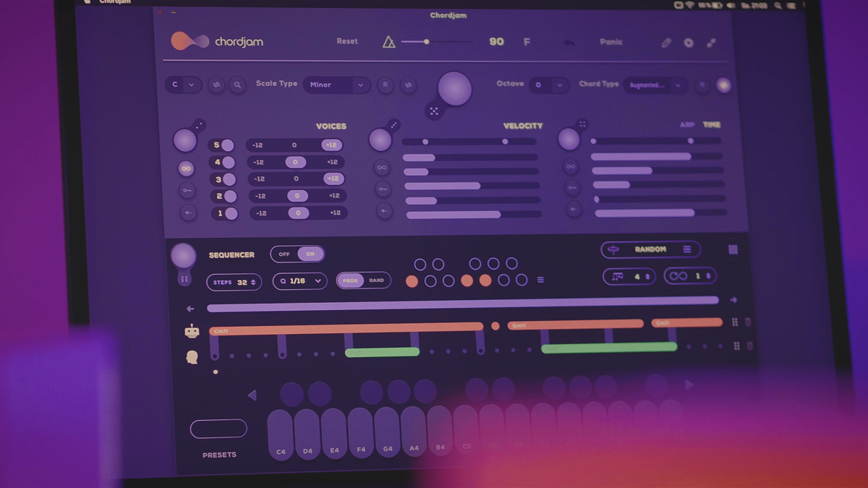Click the list icon beside the pattern circles

click(x=540, y=280)
